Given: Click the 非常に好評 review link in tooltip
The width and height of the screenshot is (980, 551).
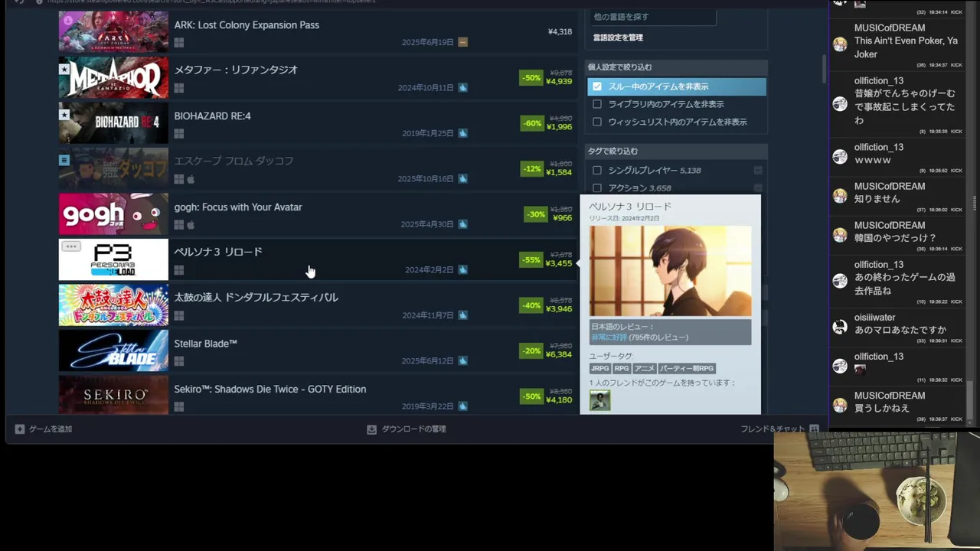Looking at the screenshot, I should click(609, 337).
